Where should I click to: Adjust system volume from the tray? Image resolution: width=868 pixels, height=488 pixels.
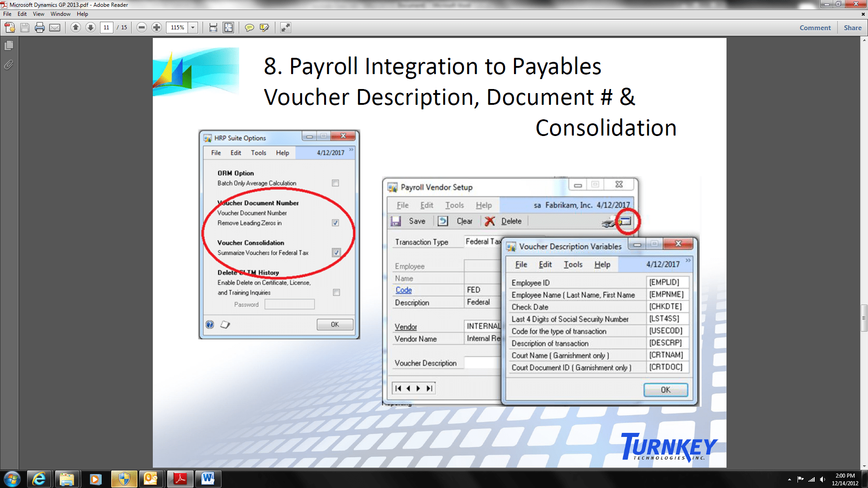[x=823, y=479]
